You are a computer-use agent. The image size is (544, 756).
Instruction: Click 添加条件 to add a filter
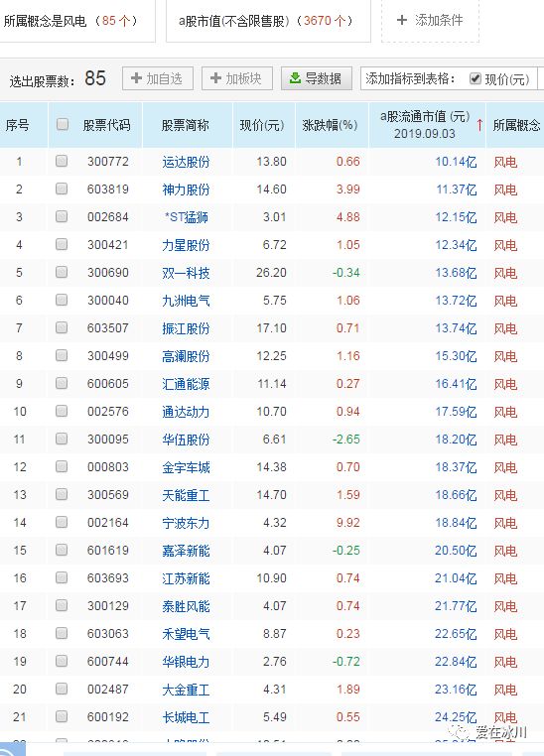(430, 20)
